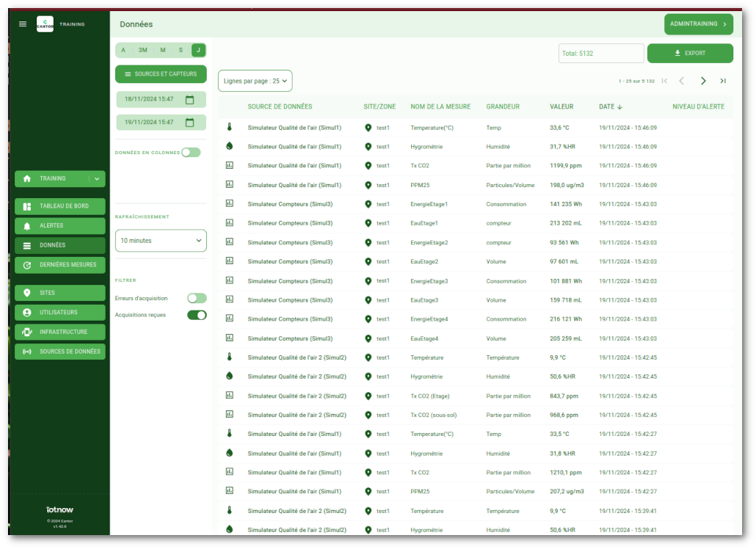Open calendar picker for end date 19/11/2024
This screenshot has height=549, width=756.
point(189,123)
